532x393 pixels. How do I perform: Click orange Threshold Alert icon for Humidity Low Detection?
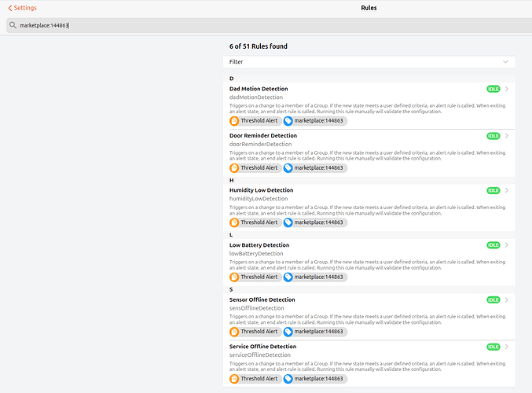pyautogui.click(x=234, y=222)
